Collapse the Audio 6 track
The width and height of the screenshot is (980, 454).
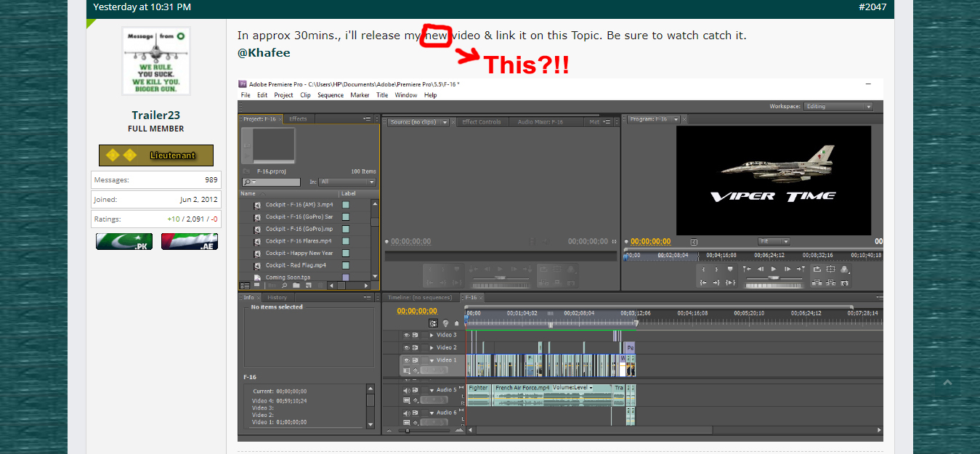pos(432,413)
